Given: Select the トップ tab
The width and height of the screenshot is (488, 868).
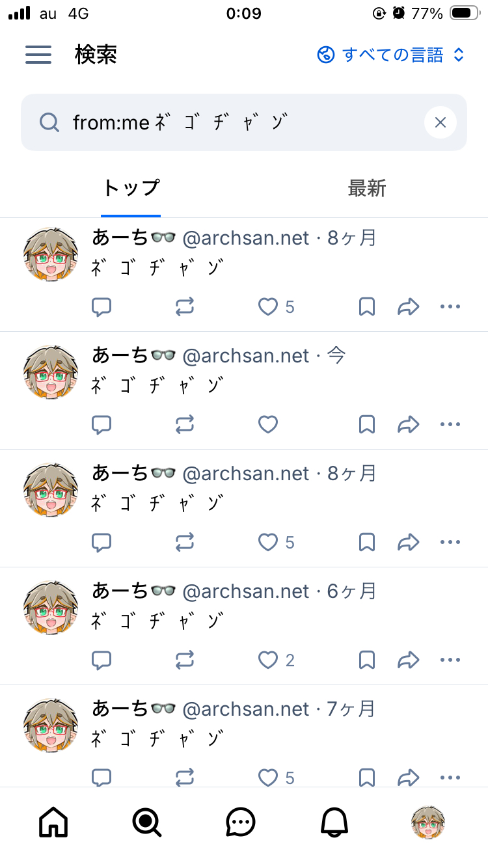Looking at the screenshot, I should click(x=131, y=189).
